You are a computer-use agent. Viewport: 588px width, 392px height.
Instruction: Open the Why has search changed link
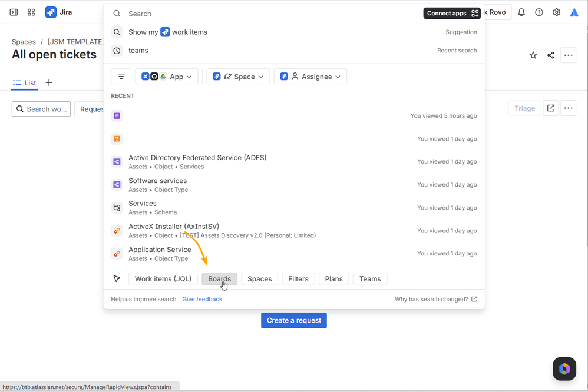436,299
